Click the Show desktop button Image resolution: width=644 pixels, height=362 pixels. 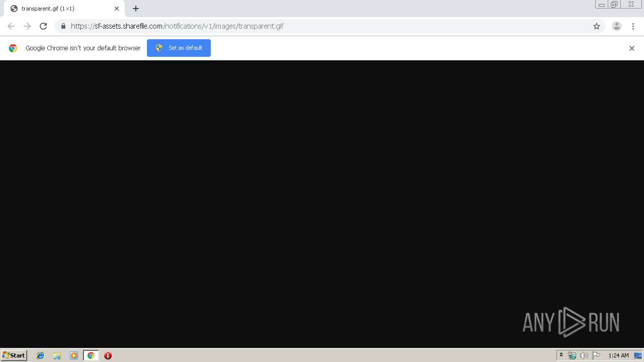[638, 355]
